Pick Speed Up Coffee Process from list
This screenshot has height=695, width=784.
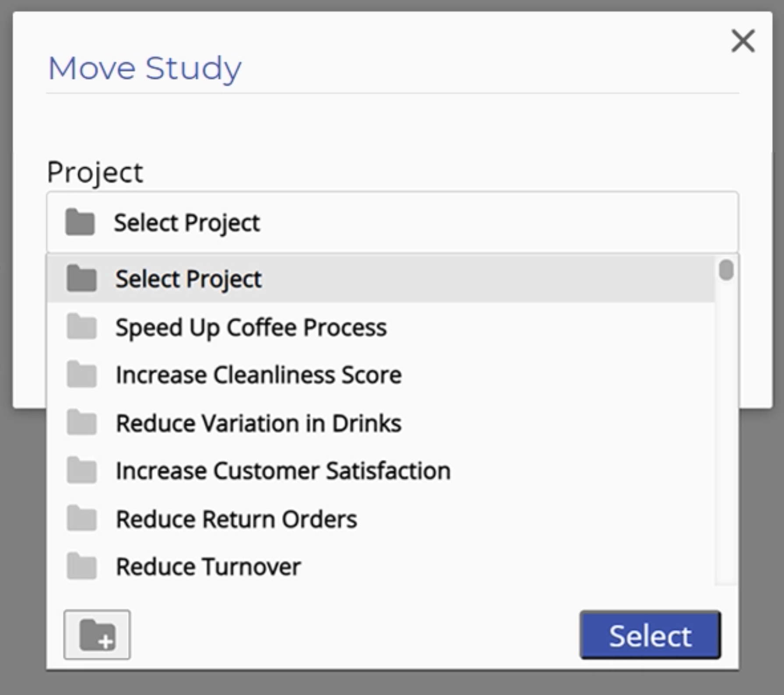click(x=251, y=327)
